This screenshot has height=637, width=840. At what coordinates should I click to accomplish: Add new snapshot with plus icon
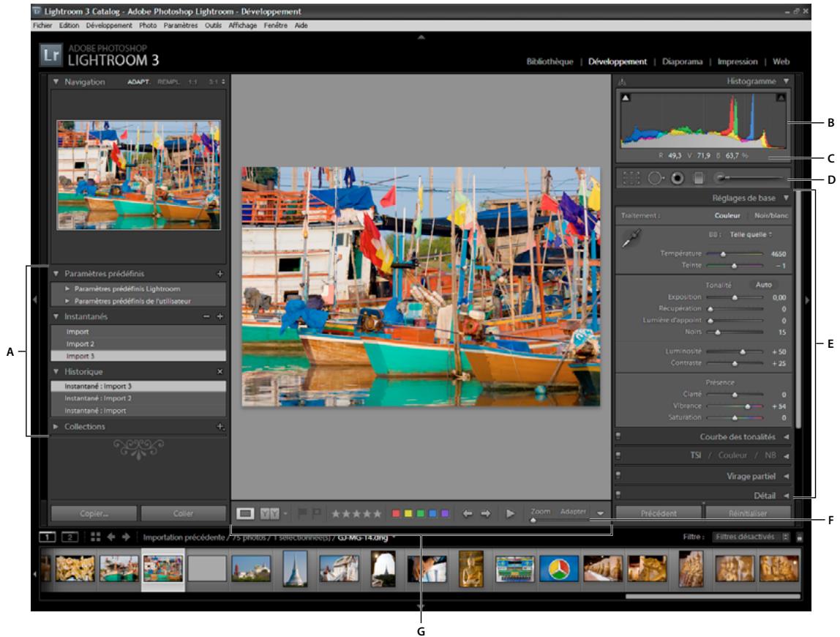click(x=220, y=316)
